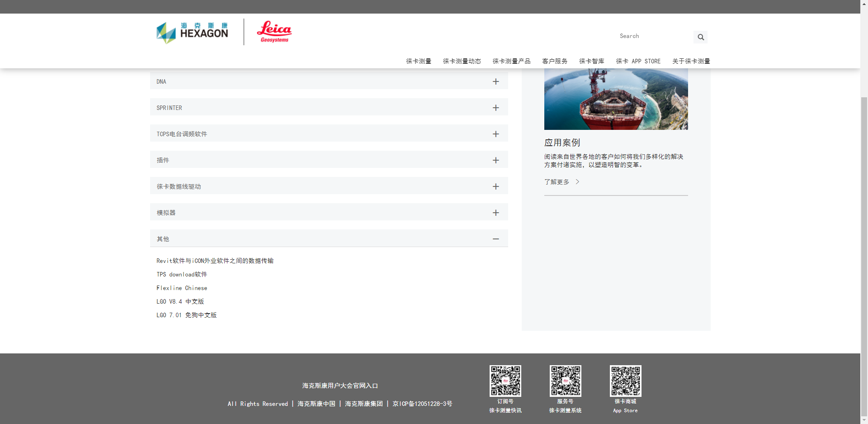Open the 客户服务 menu
Screen dimensions: 868x424
[x=555, y=61]
